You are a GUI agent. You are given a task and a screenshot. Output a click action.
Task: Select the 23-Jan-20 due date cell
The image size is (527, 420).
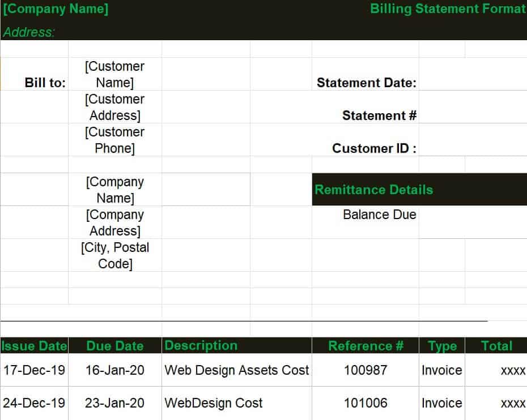[114, 403]
